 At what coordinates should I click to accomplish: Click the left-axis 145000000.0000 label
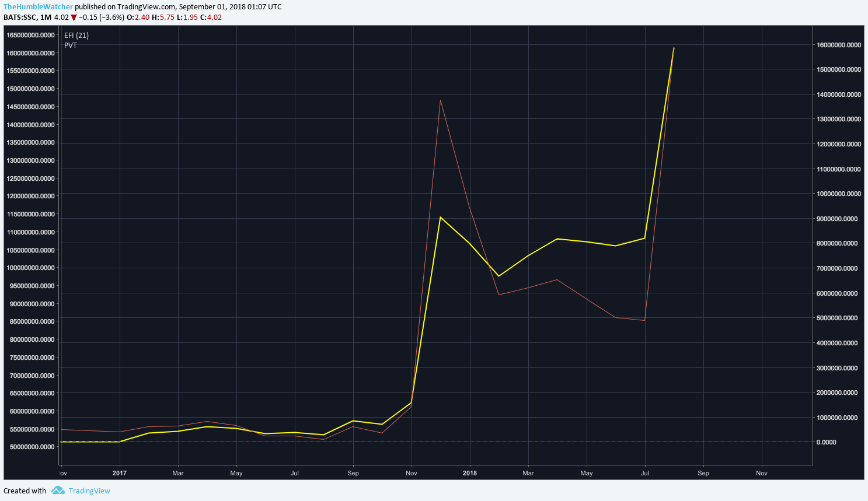click(30, 107)
